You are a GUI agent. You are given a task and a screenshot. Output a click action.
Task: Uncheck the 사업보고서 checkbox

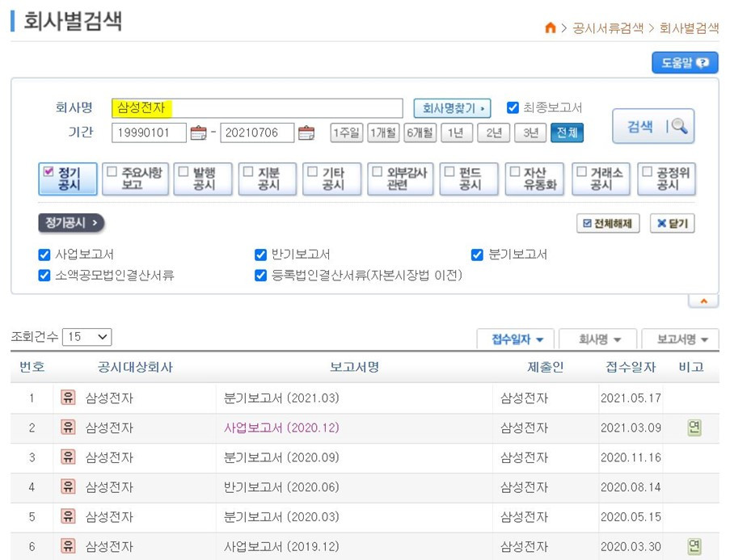click(44, 255)
